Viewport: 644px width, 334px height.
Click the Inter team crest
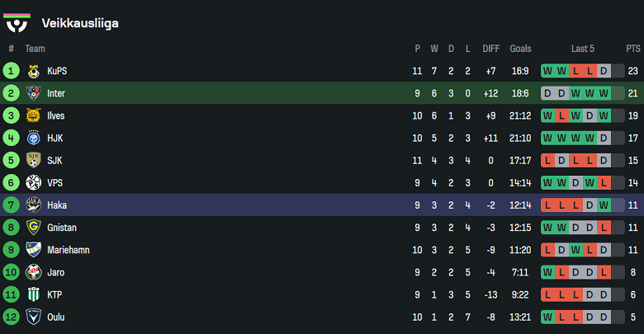click(x=34, y=93)
